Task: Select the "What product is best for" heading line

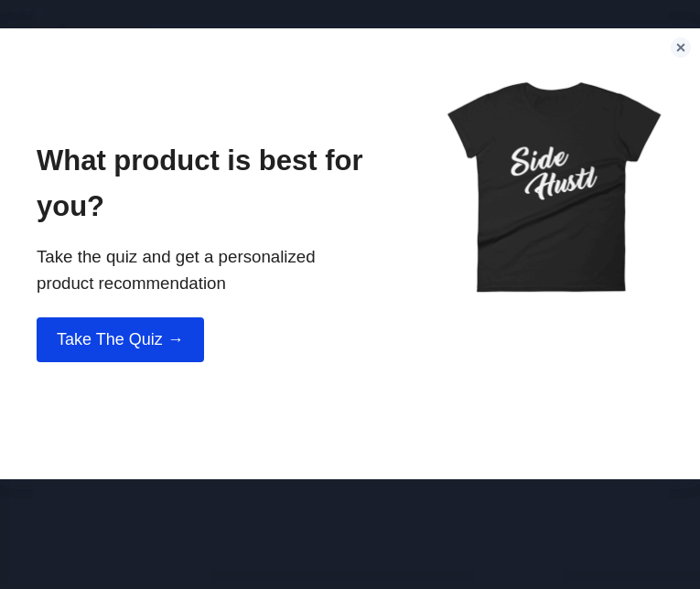Action: [199, 160]
